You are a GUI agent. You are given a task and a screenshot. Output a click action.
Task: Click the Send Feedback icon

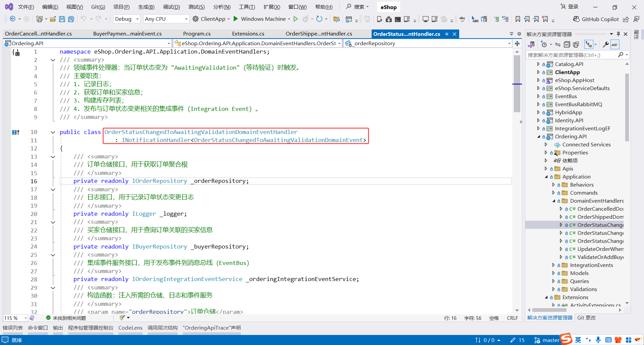pyautogui.click(x=636, y=19)
